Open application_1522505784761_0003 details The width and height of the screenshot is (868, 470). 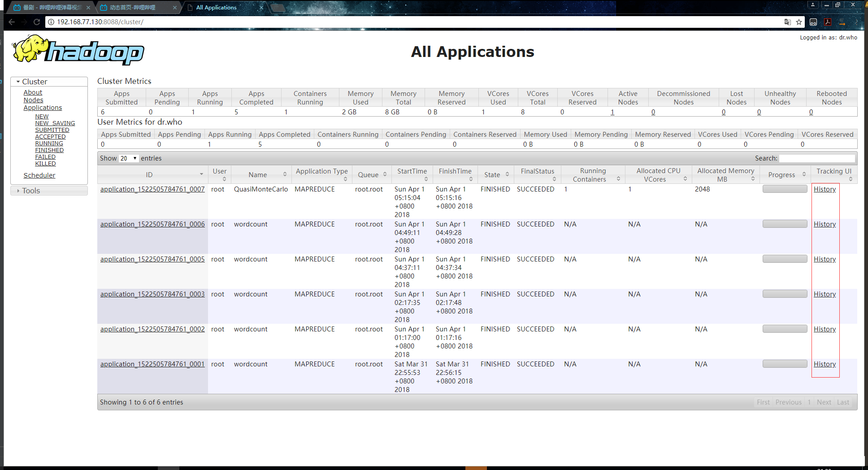click(x=152, y=294)
